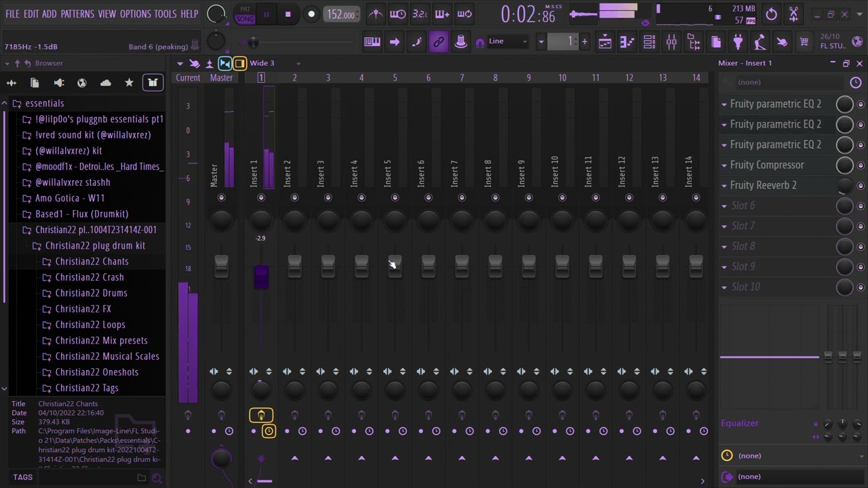The height and width of the screenshot is (488, 868).
Task: Open the project files copy icon
Action: point(716,42)
